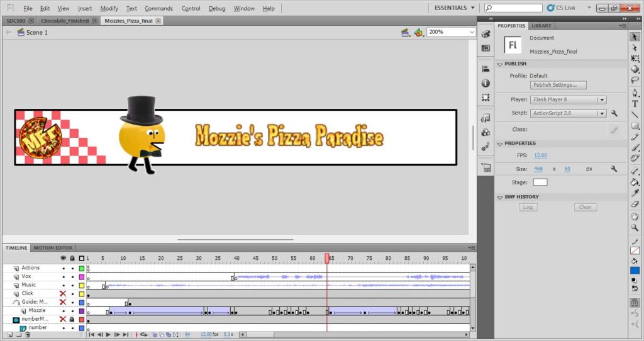The height and width of the screenshot is (341, 644).
Task: Open the Motion Presets panel icon
Action: tap(486, 147)
